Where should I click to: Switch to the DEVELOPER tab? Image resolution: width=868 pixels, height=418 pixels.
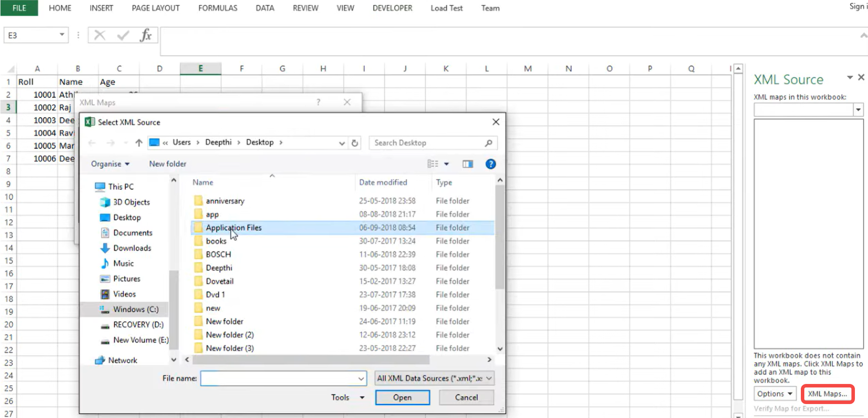[392, 8]
